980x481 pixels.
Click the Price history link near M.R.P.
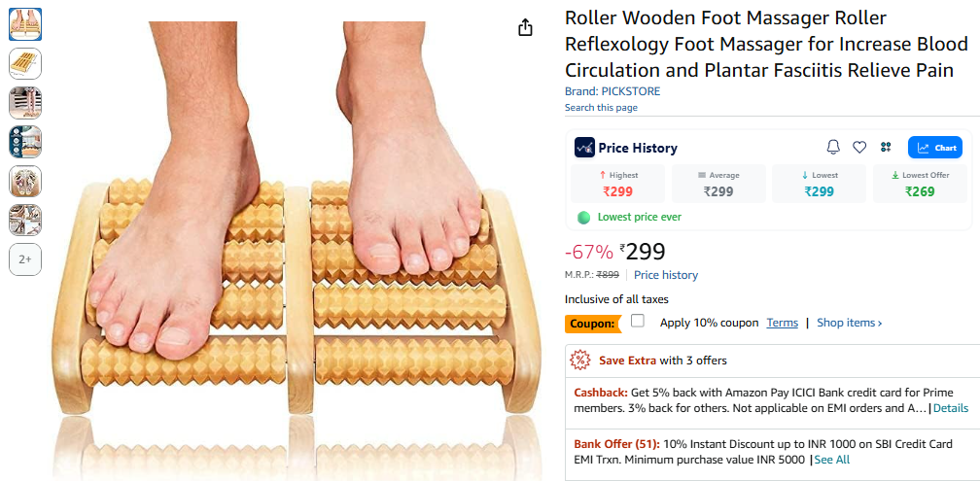666,275
